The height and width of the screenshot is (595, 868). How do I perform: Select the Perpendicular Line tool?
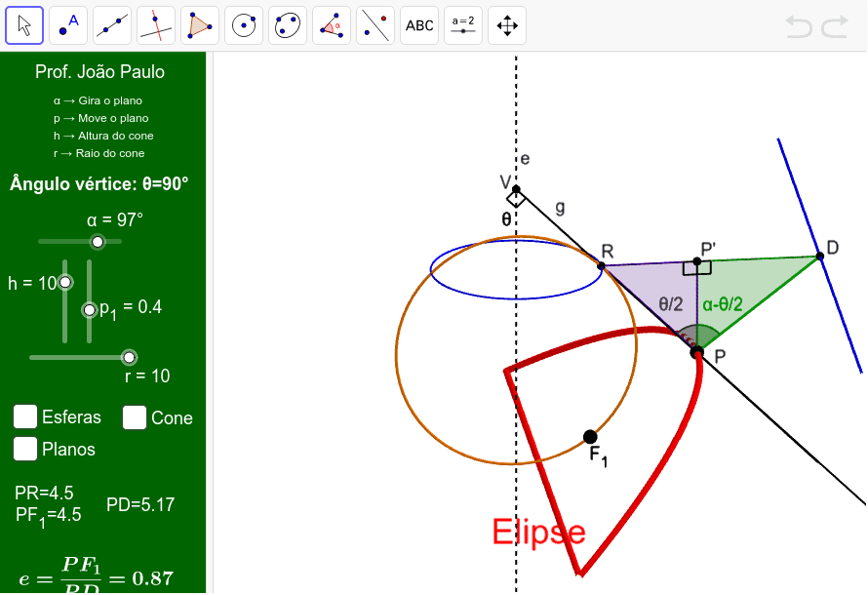(156, 25)
